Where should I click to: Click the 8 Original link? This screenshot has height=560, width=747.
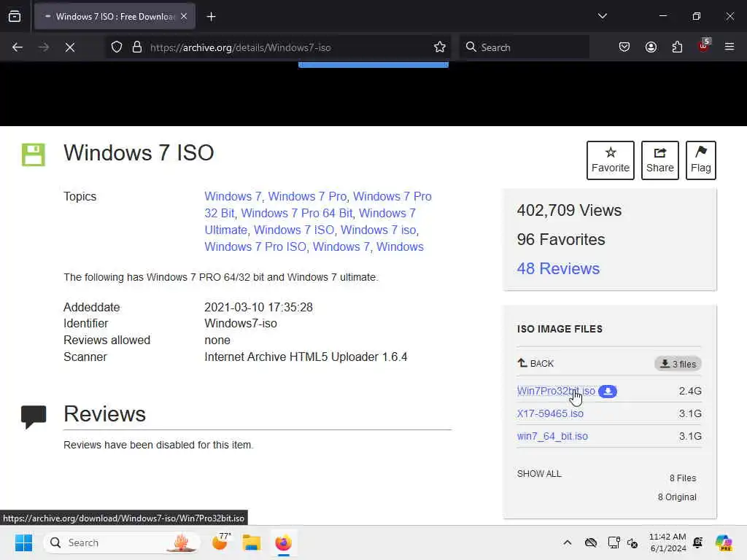[677, 497]
